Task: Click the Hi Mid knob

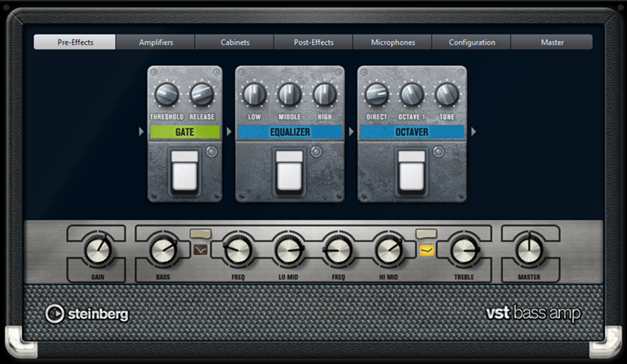Action: coord(388,251)
